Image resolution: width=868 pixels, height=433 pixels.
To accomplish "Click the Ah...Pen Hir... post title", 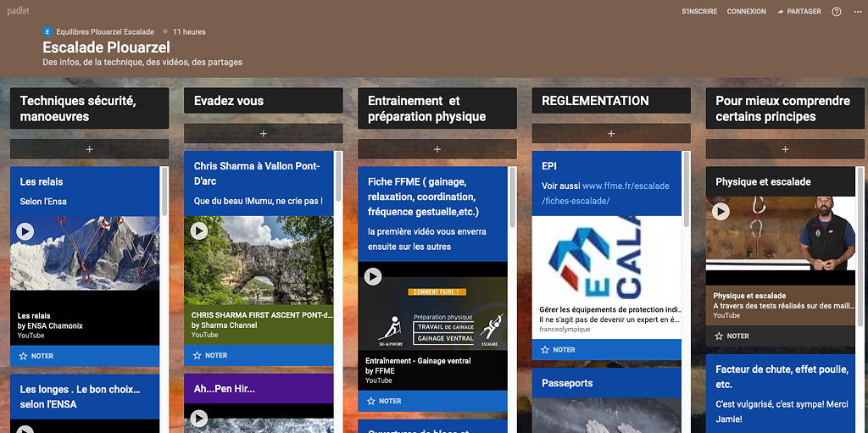I will (x=224, y=389).
